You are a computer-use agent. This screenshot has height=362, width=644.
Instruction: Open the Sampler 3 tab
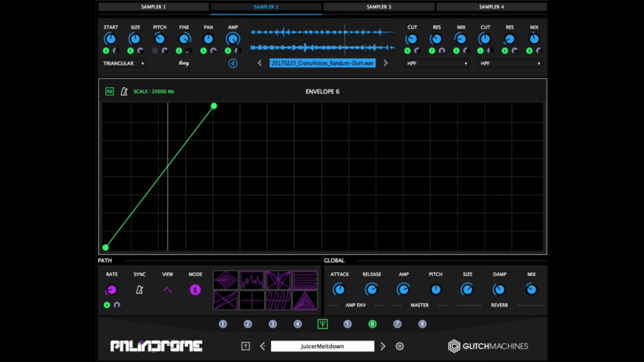(x=379, y=7)
